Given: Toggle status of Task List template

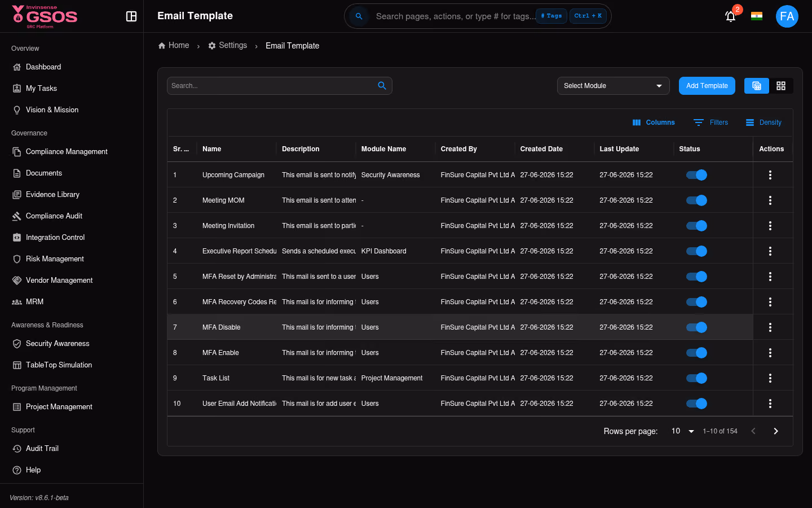Looking at the screenshot, I should click(x=696, y=378).
